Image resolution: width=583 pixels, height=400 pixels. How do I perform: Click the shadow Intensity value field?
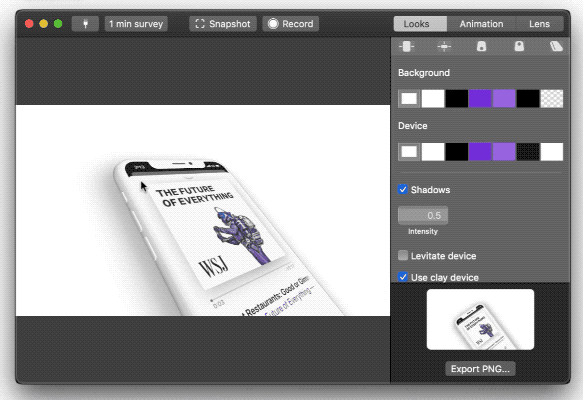pyautogui.click(x=423, y=215)
